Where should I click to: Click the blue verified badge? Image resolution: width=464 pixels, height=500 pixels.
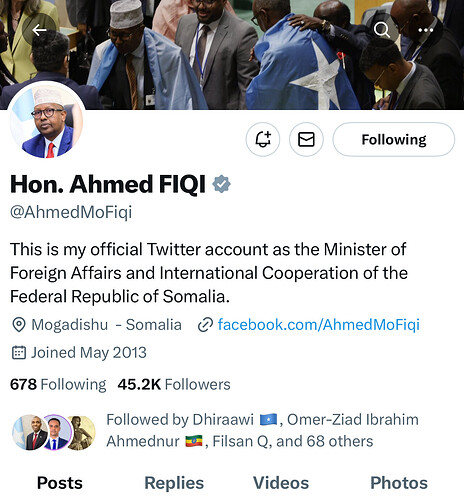pyautogui.click(x=222, y=184)
